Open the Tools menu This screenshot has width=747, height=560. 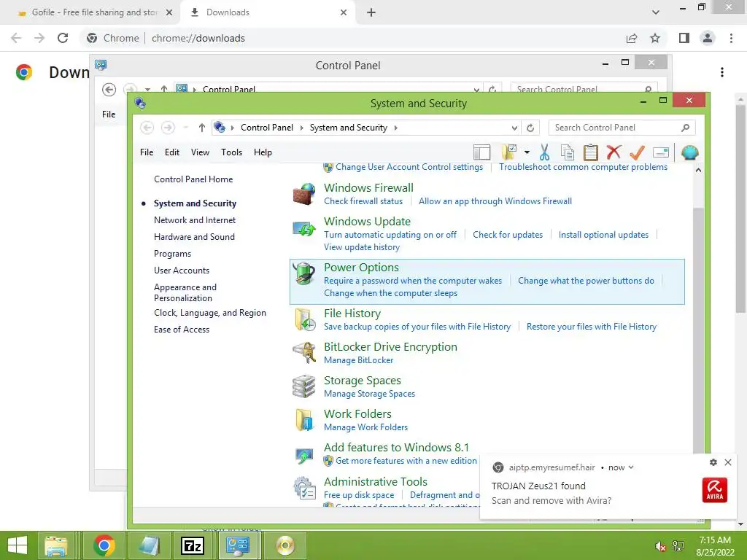pyautogui.click(x=231, y=152)
